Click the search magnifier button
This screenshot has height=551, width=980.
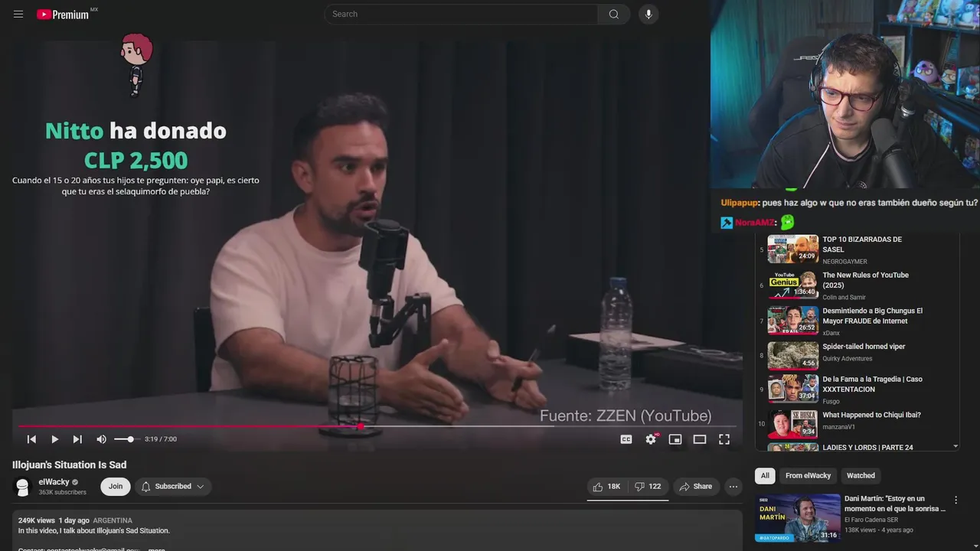pos(614,14)
